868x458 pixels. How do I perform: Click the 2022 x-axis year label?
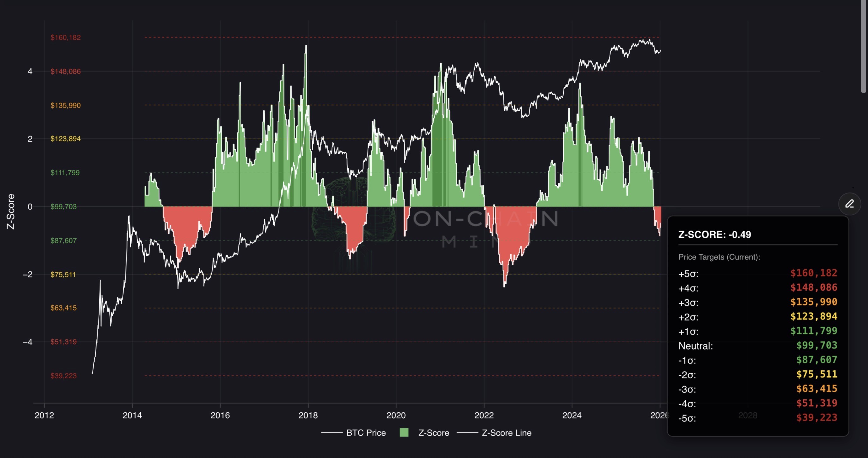tap(484, 415)
